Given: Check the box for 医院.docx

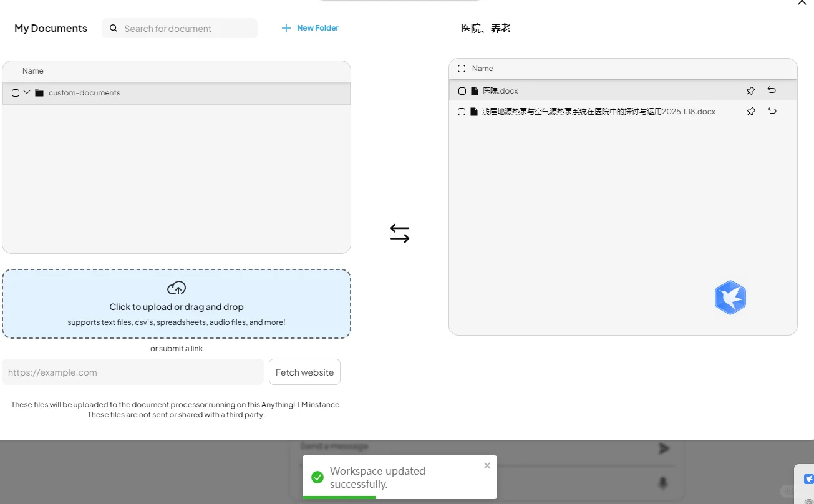Looking at the screenshot, I should point(462,91).
